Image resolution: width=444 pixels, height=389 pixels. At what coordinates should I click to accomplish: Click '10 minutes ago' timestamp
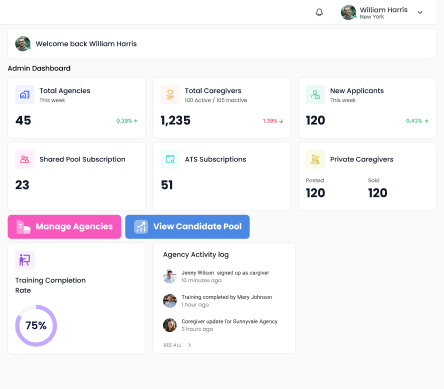(x=201, y=280)
